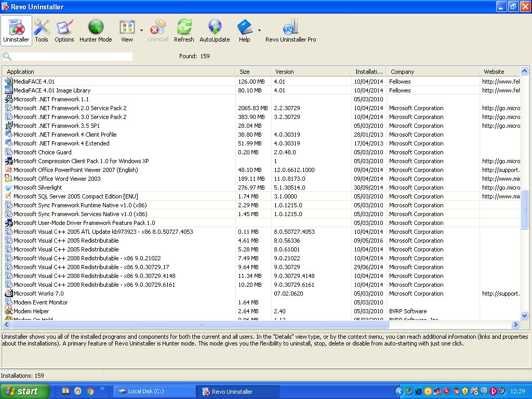Image resolution: width=532 pixels, height=399 pixels.
Task: Select the Modem Helper icon
Action: tap(8, 311)
